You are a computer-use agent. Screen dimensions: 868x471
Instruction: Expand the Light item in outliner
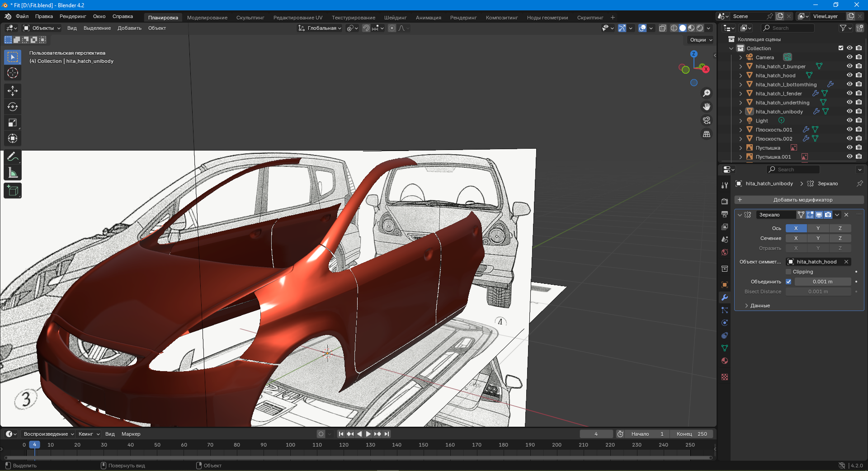[x=741, y=121]
